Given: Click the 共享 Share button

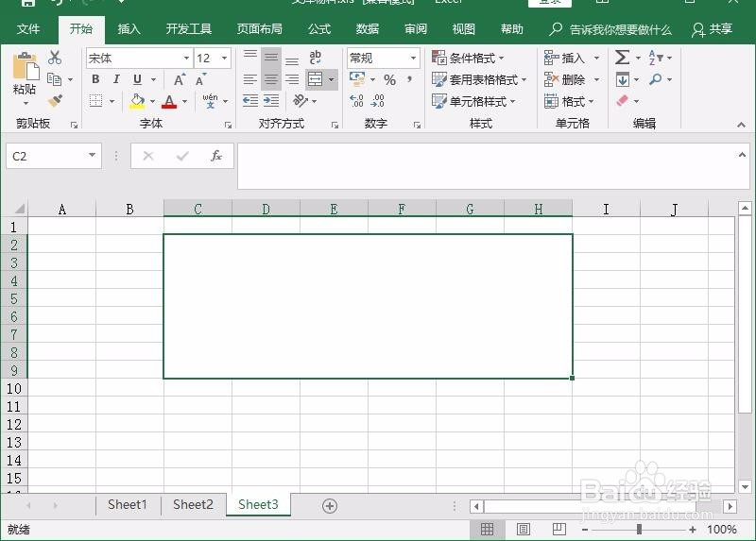Looking at the screenshot, I should 713,29.
